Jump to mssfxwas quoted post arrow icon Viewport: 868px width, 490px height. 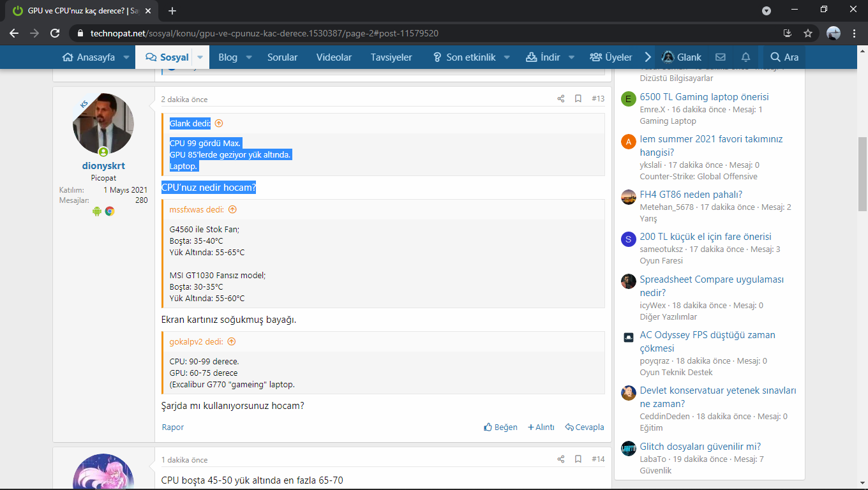pos(232,209)
